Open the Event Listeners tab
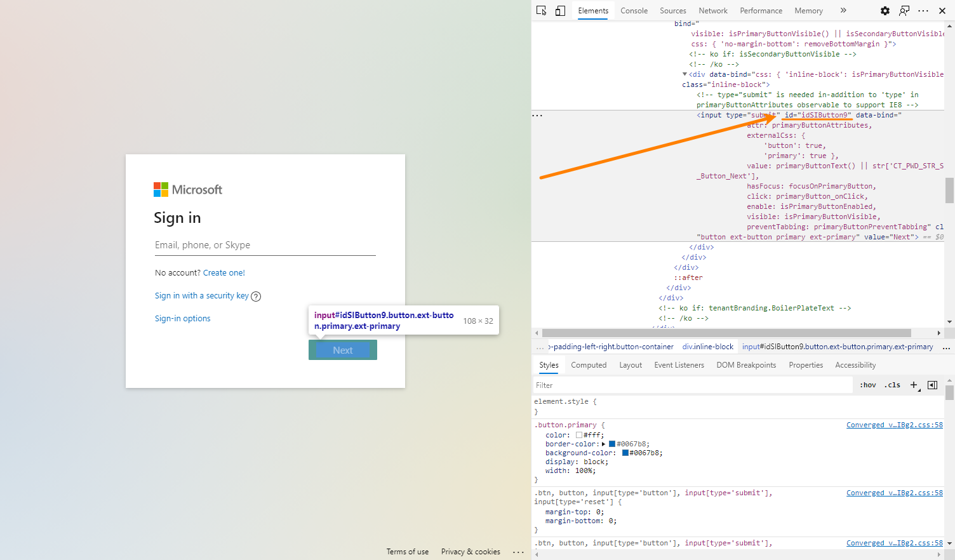955x560 pixels. 679,365
